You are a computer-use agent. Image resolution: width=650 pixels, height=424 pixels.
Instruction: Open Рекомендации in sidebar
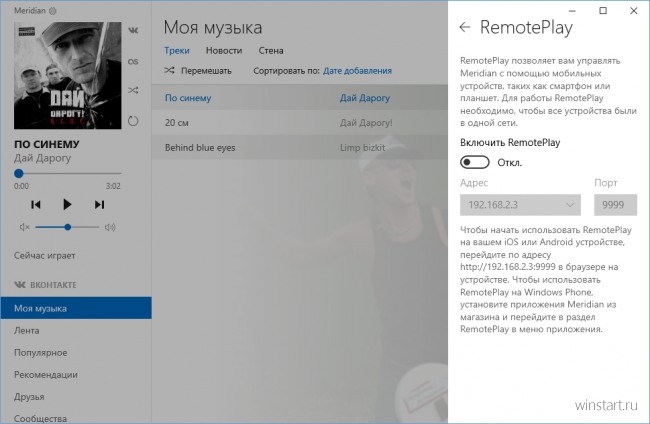click(x=76, y=374)
